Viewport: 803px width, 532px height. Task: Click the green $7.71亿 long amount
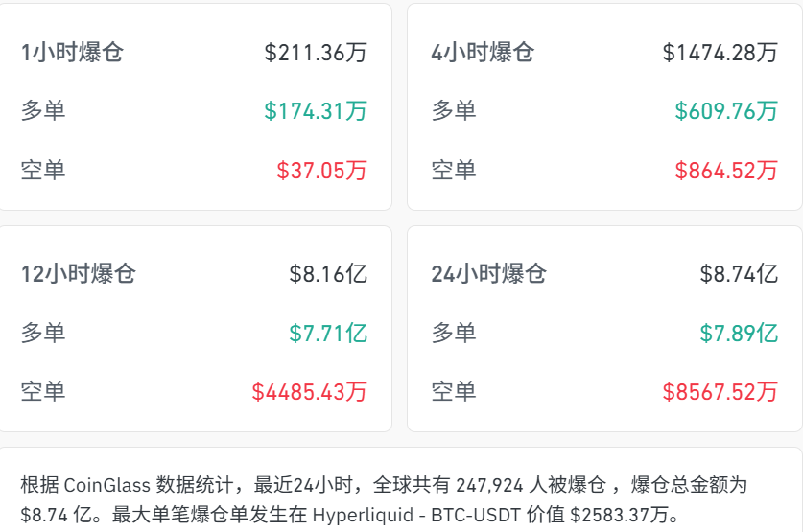click(328, 334)
